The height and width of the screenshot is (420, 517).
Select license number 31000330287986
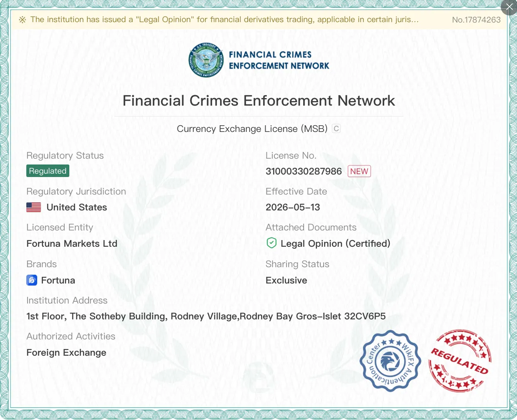tap(304, 171)
